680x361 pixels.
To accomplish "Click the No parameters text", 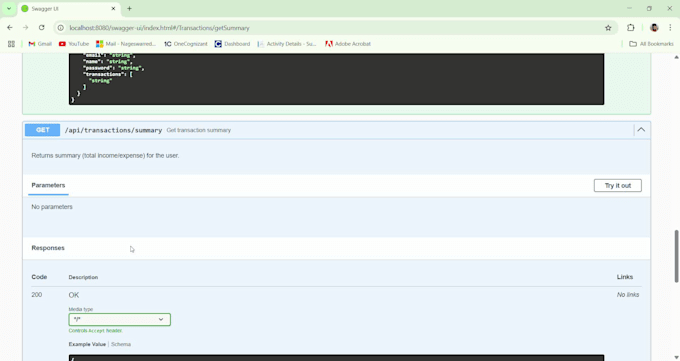I will 52,207.
